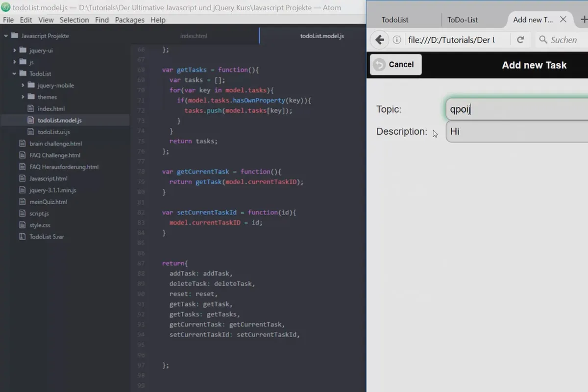Image resolution: width=588 pixels, height=392 pixels.
Task: Click the TodoList 5.rar file icon
Action: 22,237
